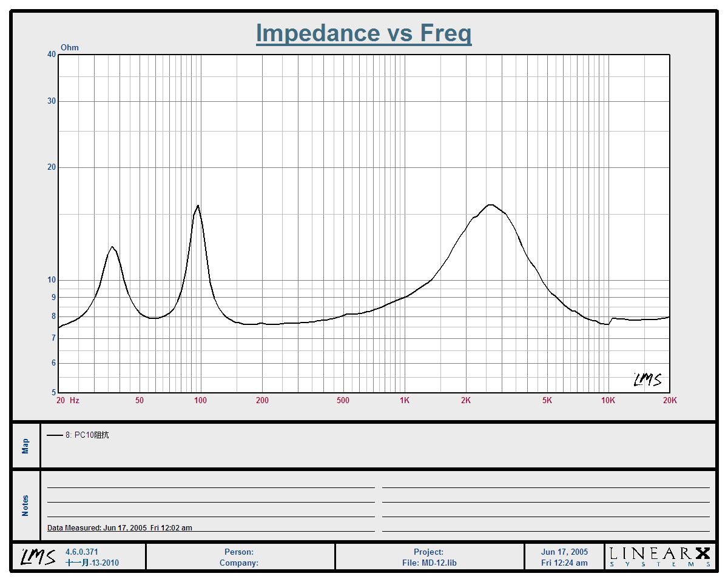Viewport: 728px width, 582px height.
Task: Click the Impedance vs Freq title
Action: [x=363, y=33]
